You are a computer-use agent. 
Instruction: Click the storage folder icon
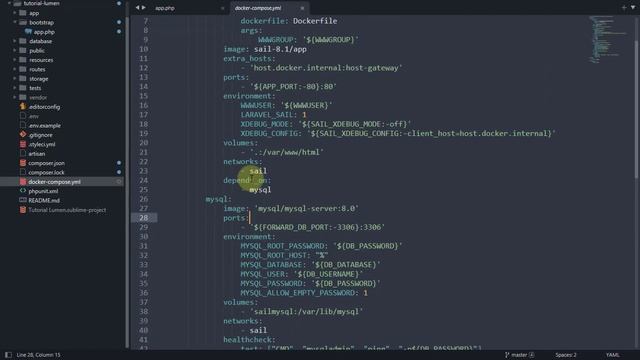coord(23,79)
